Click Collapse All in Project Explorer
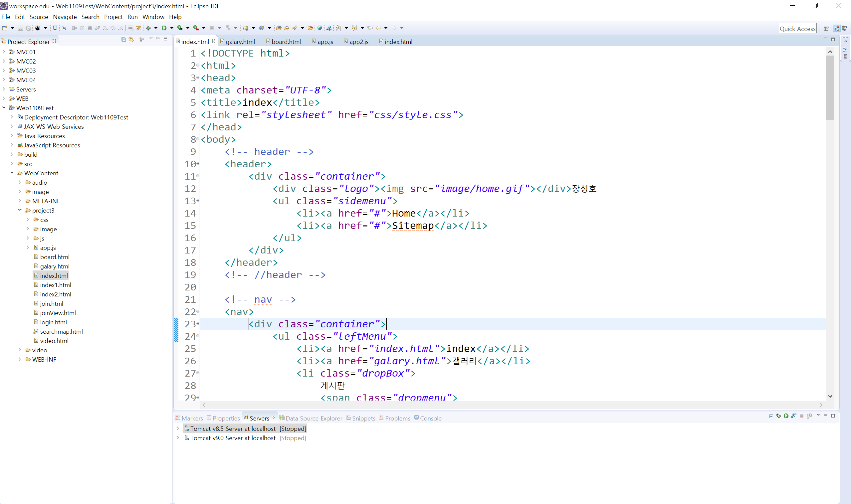 point(124,39)
